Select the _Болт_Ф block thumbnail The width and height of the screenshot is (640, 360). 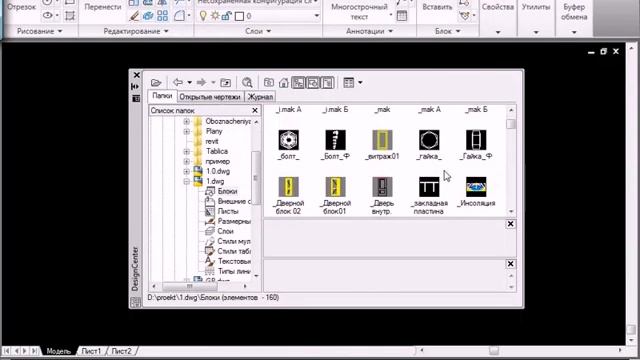pos(335,140)
